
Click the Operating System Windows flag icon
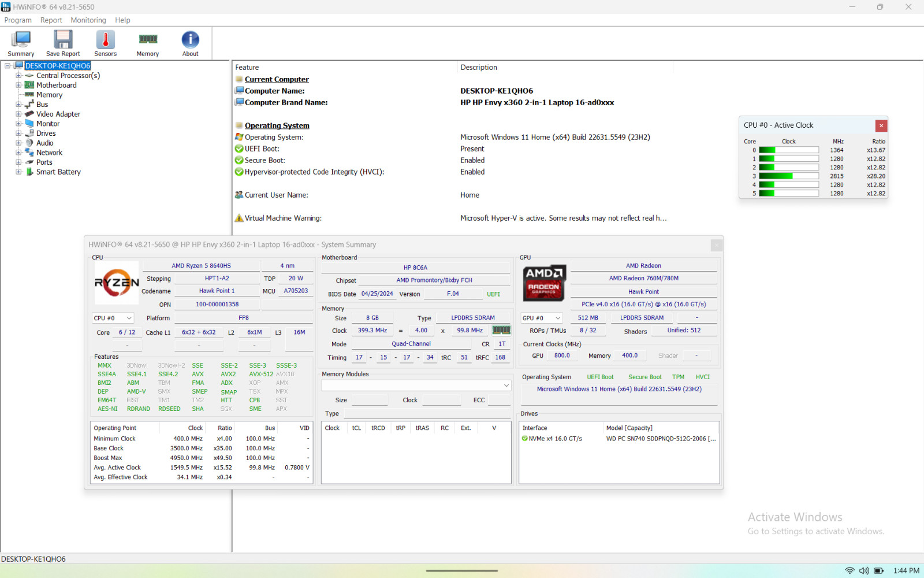[239, 137]
